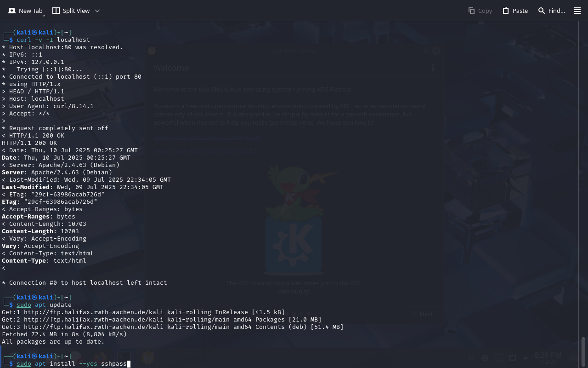Paste clipboard using the Paste button
Screen dimensions: 588x368
click(515, 11)
